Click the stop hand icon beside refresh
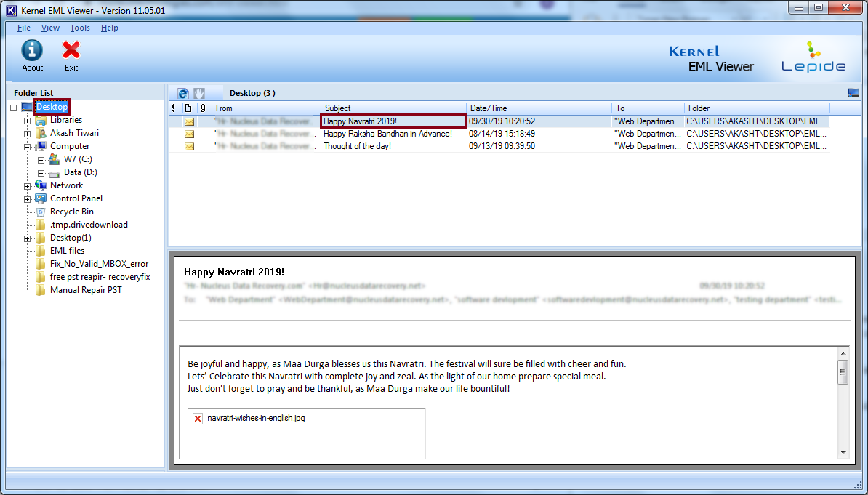The width and height of the screenshot is (868, 495). [x=199, y=93]
